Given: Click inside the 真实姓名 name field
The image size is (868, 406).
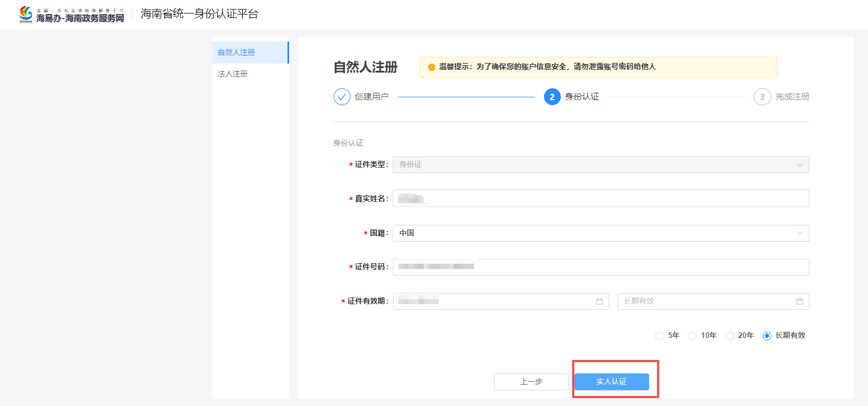Looking at the screenshot, I should [x=600, y=198].
